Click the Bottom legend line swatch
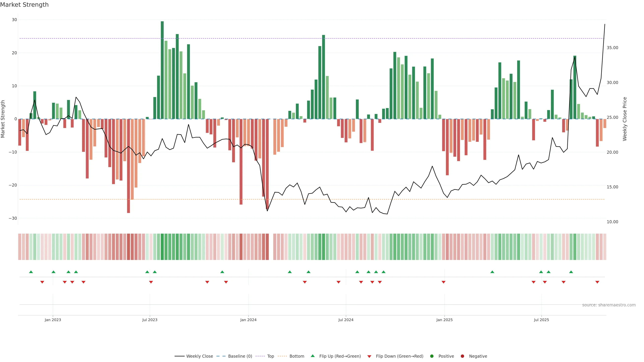This screenshot has width=644, height=362. [282, 356]
